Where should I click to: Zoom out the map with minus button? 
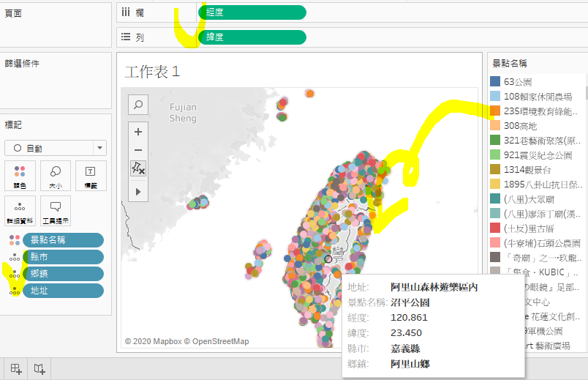(138, 150)
